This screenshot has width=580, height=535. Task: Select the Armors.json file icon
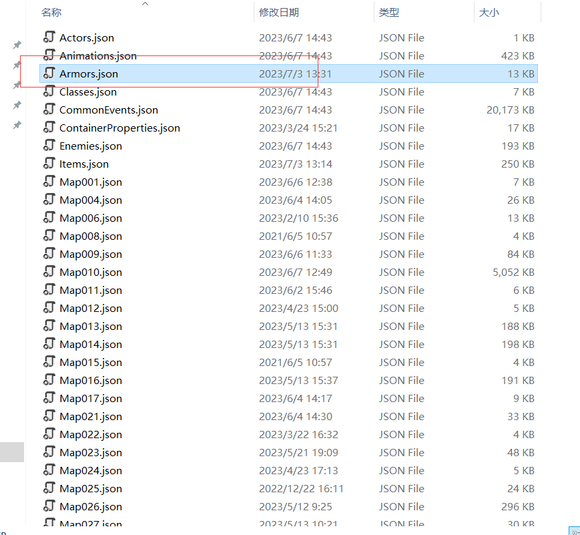49,73
